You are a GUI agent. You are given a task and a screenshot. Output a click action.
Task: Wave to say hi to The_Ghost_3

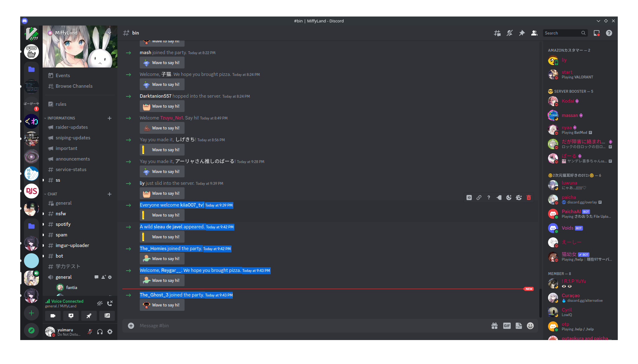coord(162,305)
